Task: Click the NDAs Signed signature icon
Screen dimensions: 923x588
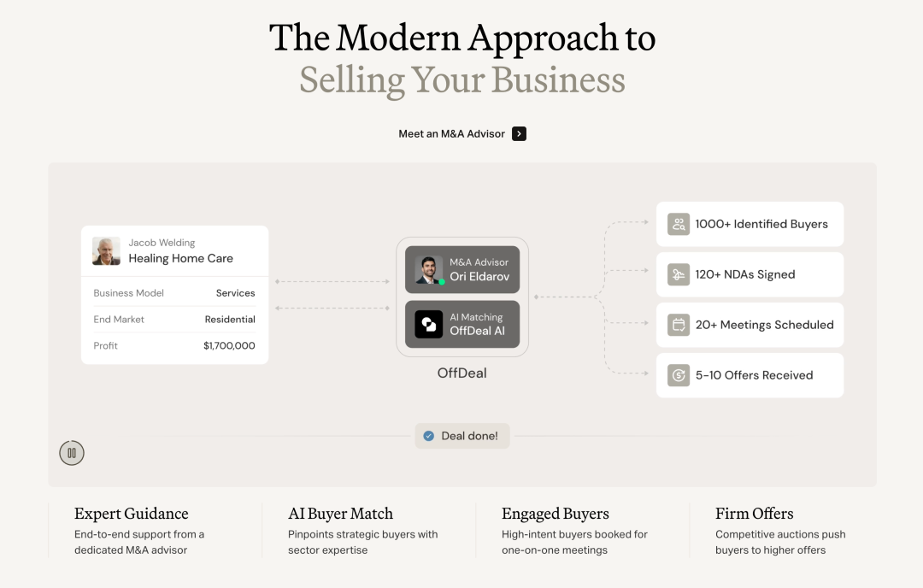Action: [678, 274]
